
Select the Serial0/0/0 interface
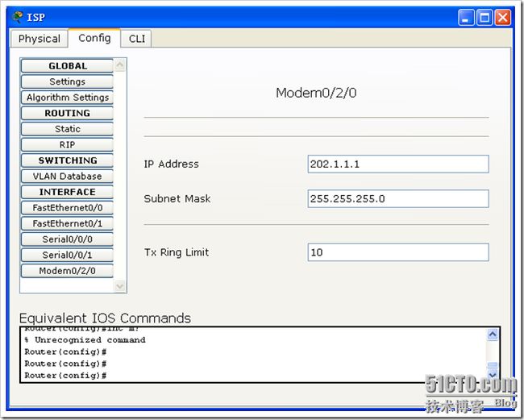tap(67, 239)
